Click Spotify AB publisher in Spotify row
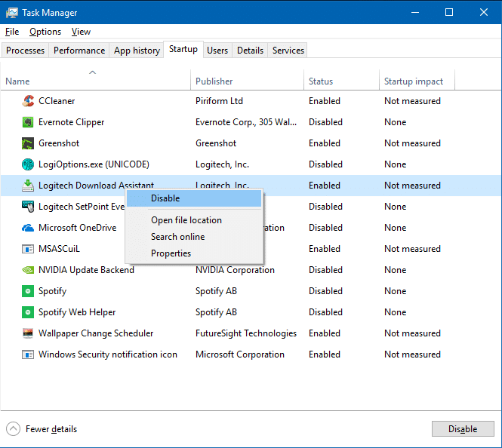The height and width of the screenshot is (448, 502). pyautogui.click(x=216, y=291)
